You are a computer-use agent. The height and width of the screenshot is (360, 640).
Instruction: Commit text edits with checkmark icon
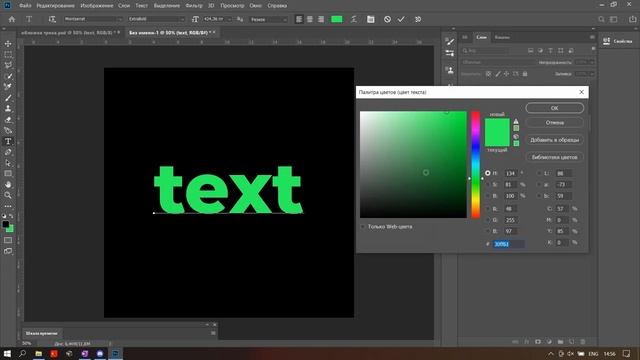401,19
